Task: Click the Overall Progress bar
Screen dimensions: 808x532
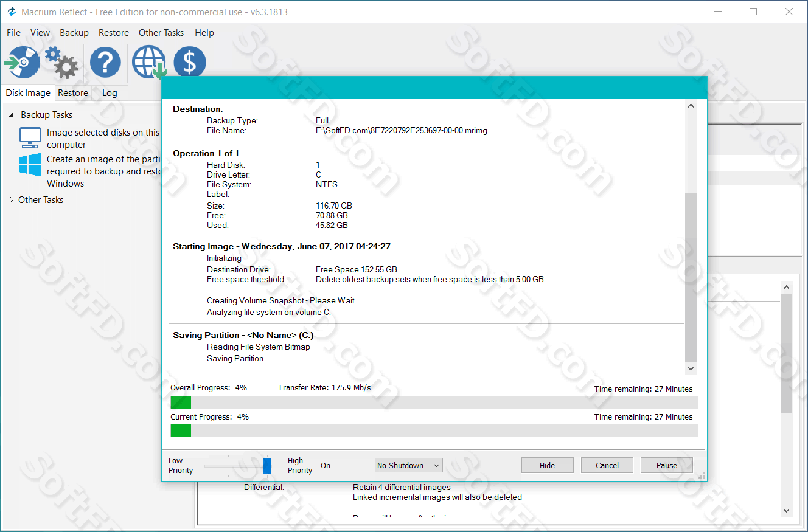Action: tap(434, 402)
